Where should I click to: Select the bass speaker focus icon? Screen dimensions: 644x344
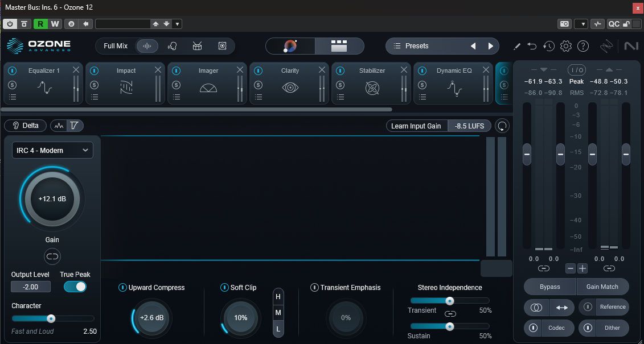tap(222, 46)
